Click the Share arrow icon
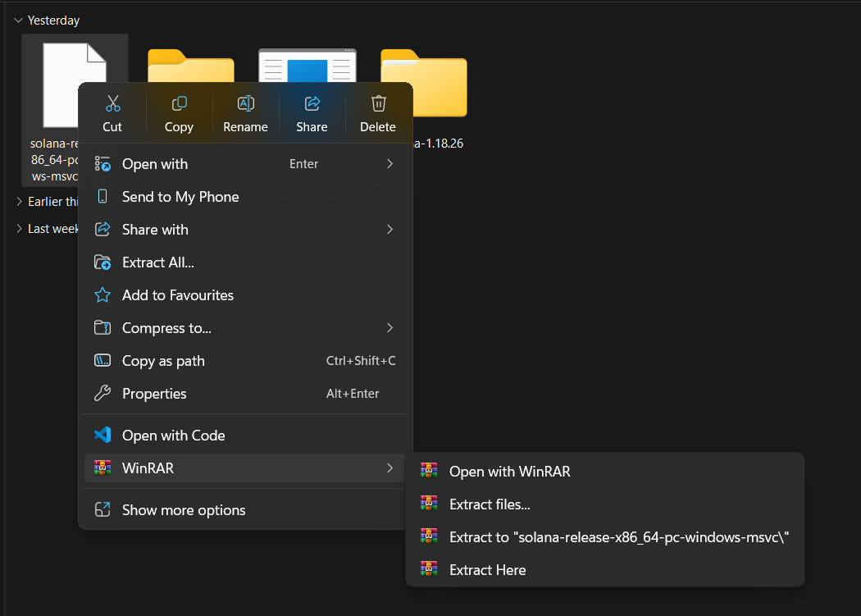The height and width of the screenshot is (616, 861). 312,104
